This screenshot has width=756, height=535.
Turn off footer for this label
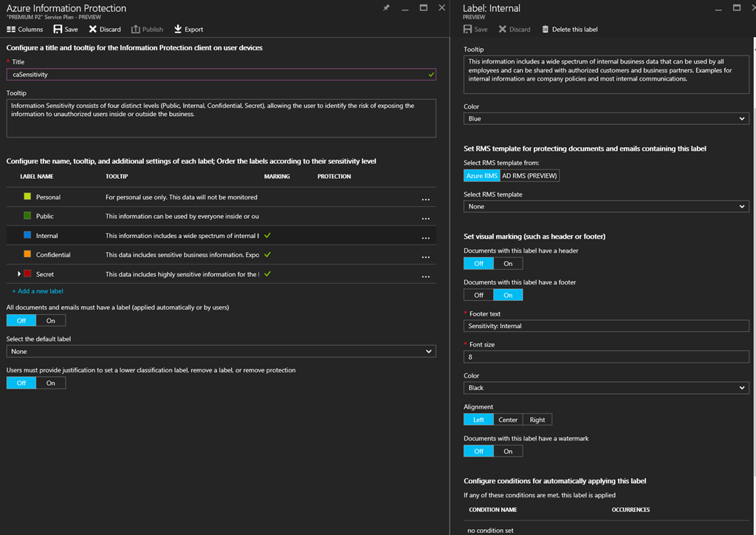pos(478,295)
